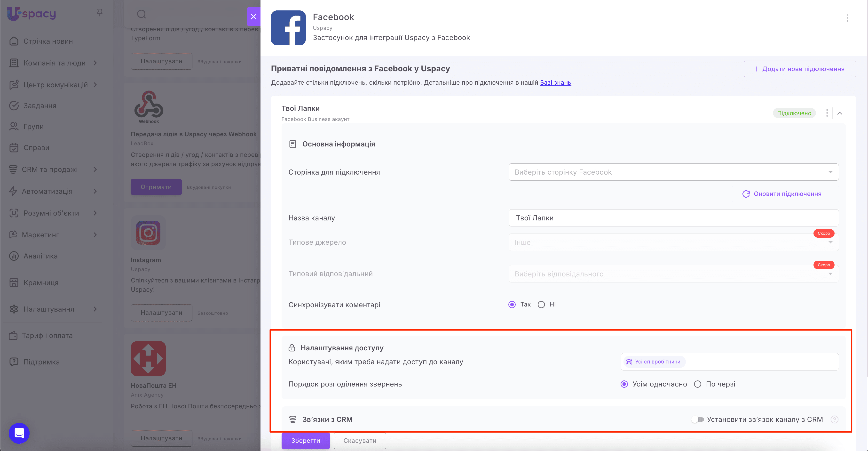Open Твої Лапки connection three-dot menu
This screenshot has width=868, height=451.
click(827, 113)
